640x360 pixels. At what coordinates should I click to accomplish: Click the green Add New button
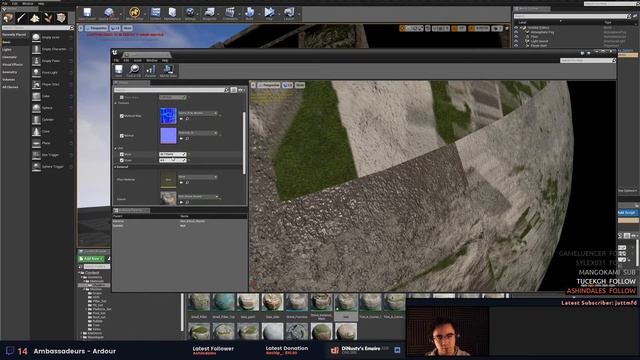[91, 259]
